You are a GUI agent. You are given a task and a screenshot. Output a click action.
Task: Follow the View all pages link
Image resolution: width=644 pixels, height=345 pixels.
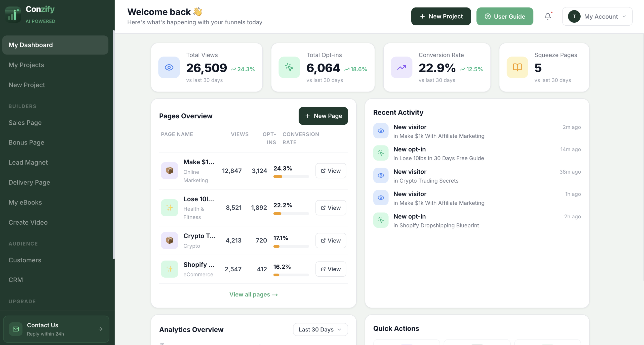[x=254, y=294]
